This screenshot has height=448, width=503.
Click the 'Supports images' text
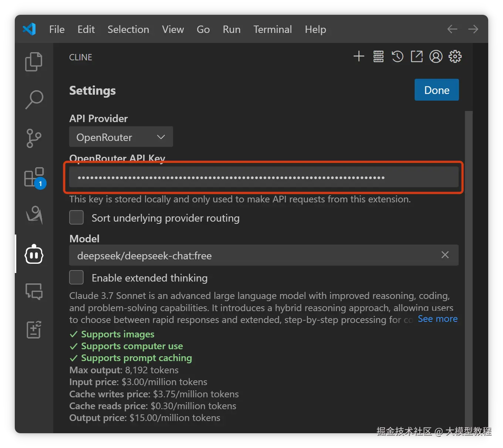pos(118,334)
